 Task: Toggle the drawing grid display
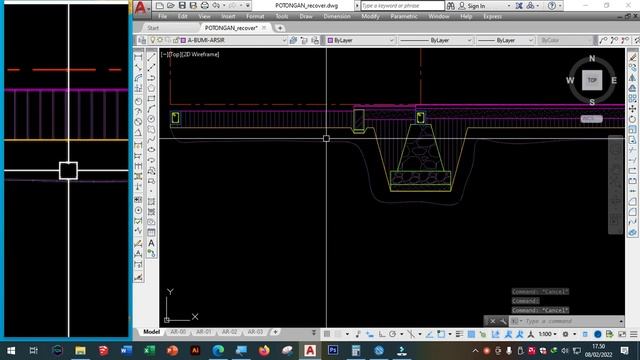327,334
